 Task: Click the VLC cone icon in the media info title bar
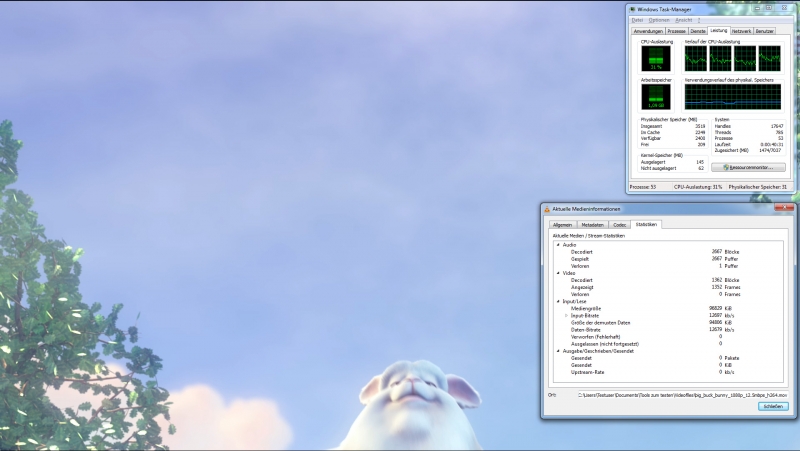[547, 209]
